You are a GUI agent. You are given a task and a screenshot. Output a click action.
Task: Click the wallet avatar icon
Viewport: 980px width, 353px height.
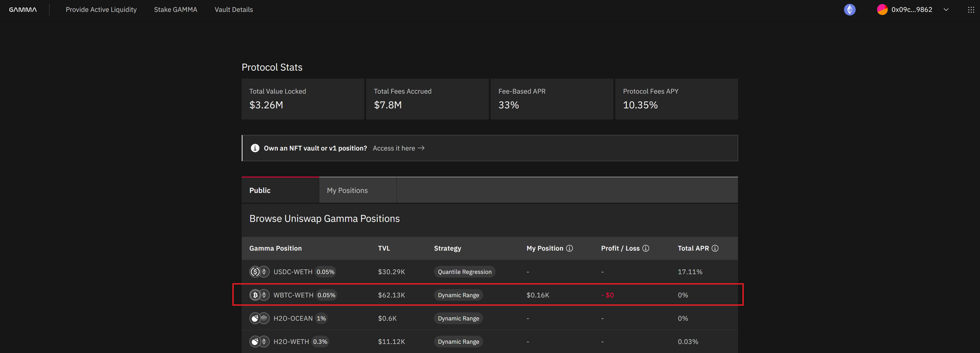tap(882, 10)
